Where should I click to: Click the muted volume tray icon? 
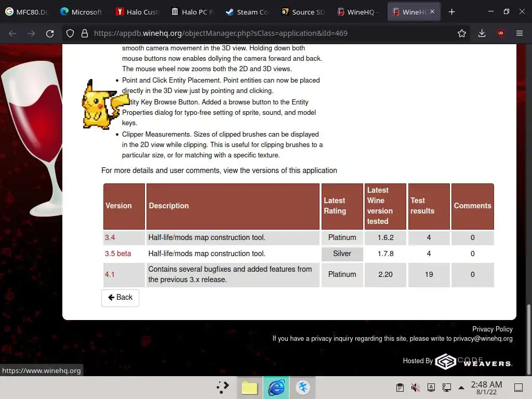415,388
